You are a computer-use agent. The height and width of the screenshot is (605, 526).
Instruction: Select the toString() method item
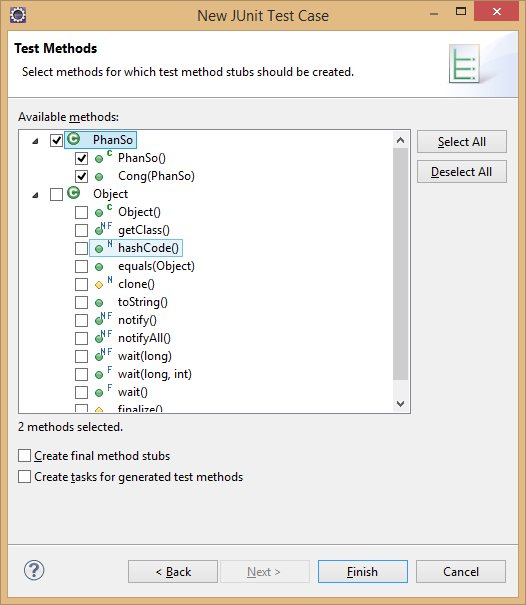[x=143, y=302]
